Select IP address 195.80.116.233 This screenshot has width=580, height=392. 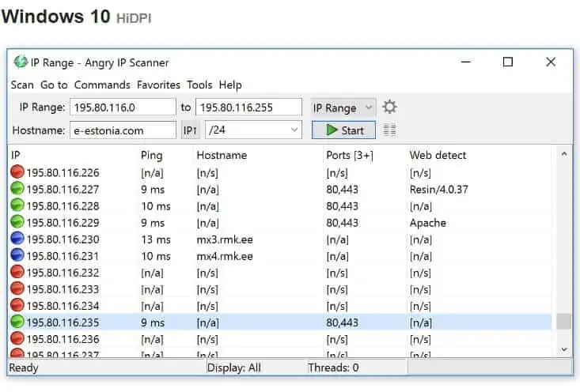point(63,289)
